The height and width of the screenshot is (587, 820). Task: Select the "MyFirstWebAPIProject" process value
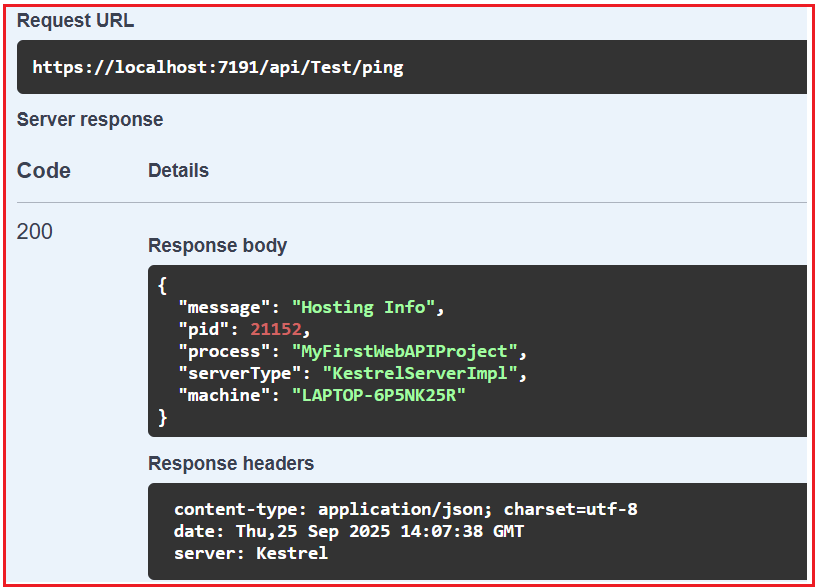pyautogui.click(x=405, y=351)
